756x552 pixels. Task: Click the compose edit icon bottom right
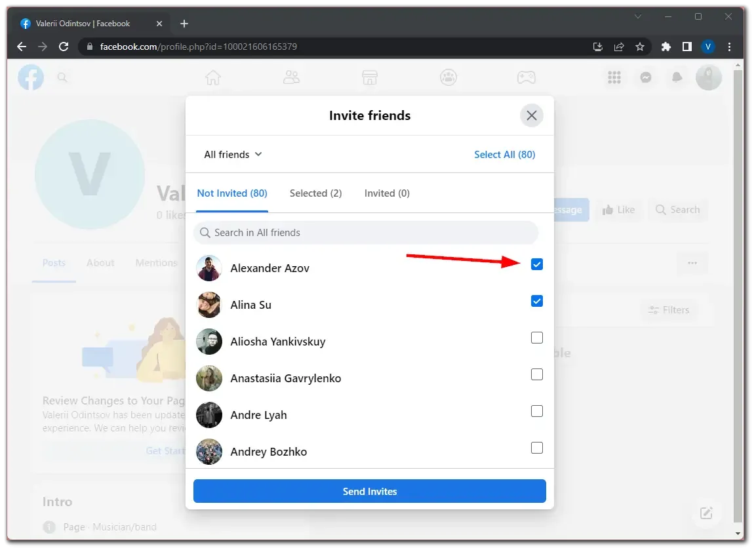click(706, 513)
